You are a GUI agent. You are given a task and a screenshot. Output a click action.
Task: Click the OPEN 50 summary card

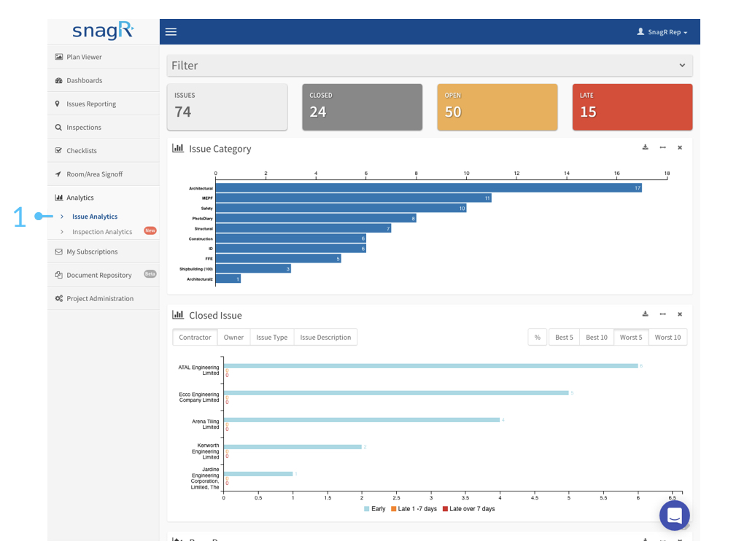click(x=498, y=106)
